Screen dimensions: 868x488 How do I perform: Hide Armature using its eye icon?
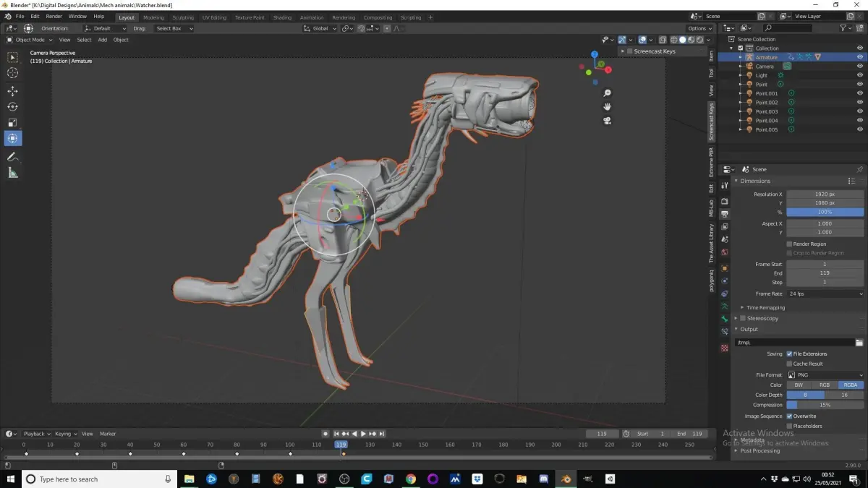(x=860, y=57)
